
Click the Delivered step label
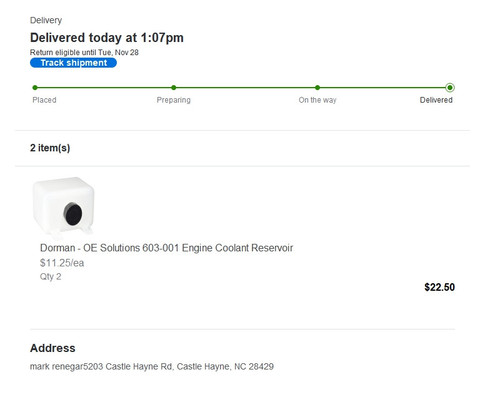[x=436, y=100]
